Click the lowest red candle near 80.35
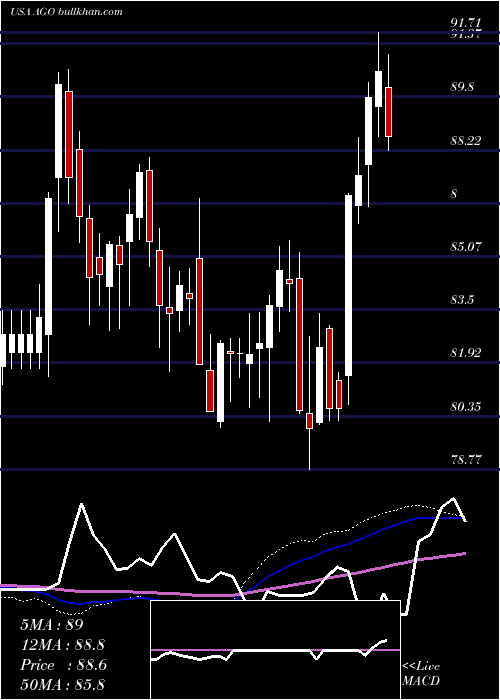This screenshot has width=500, height=700. tap(309, 421)
